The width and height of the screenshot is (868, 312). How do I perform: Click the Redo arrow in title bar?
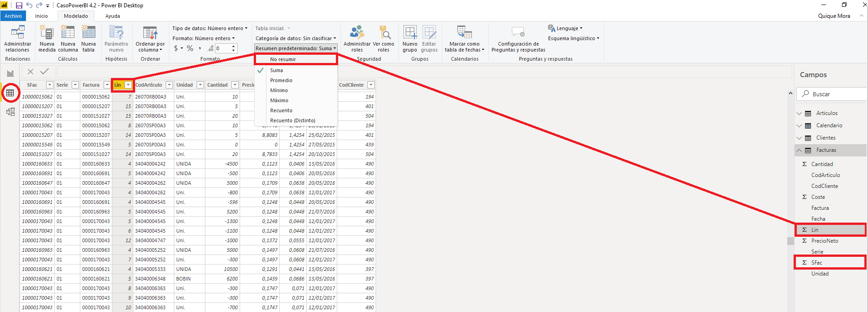click(39, 5)
